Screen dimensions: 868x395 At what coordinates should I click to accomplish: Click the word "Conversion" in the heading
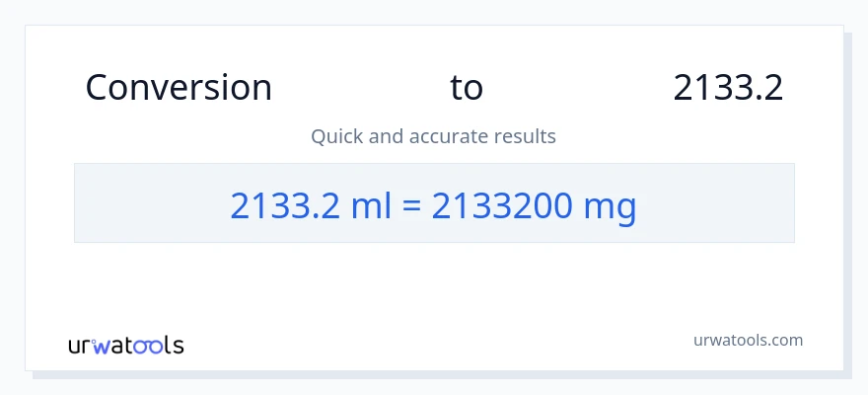coord(179,88)
